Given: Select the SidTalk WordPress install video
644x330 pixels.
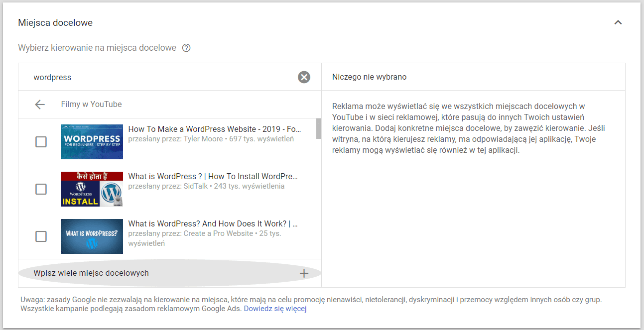Looking at the screenshot, I should click(x=40, y=189).
